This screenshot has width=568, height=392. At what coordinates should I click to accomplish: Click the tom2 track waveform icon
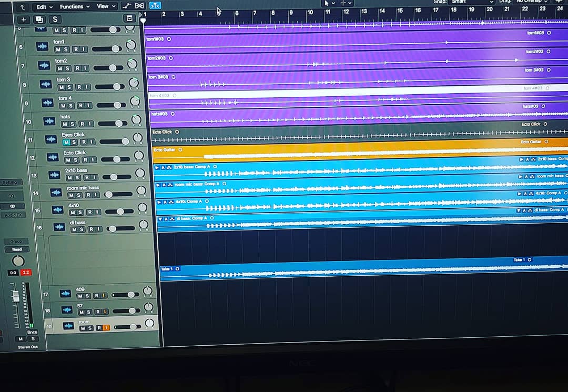pos(44,66)
